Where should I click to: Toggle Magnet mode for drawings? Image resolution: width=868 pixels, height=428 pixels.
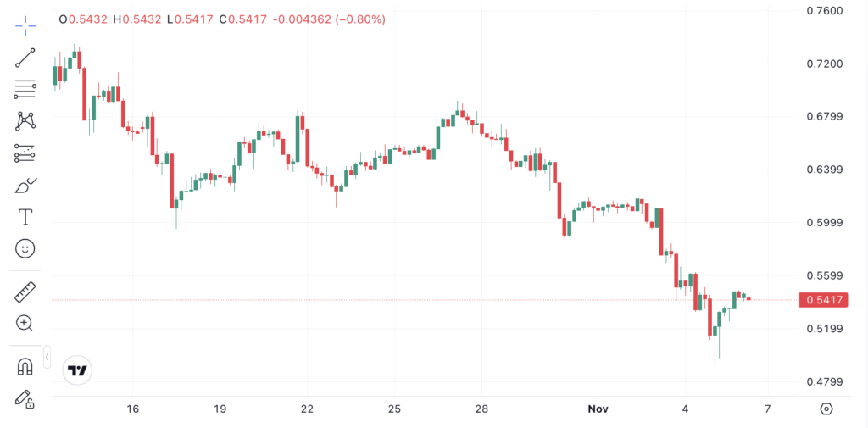coord(25,367)
